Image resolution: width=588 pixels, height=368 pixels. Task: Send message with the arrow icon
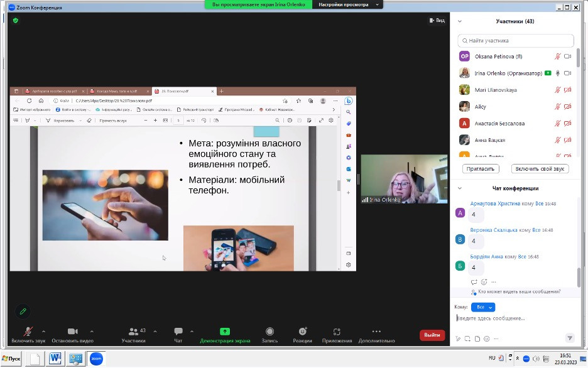570,338
